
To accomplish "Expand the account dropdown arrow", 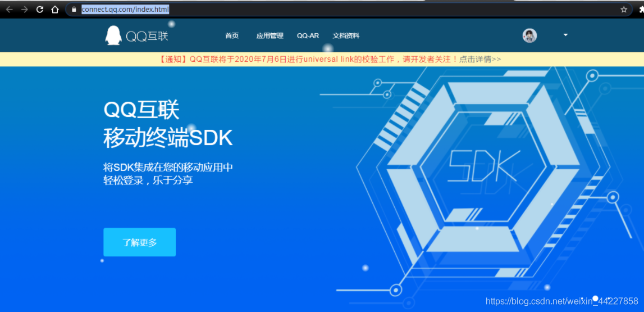I will pyautogui.click(x=565, y=35).
